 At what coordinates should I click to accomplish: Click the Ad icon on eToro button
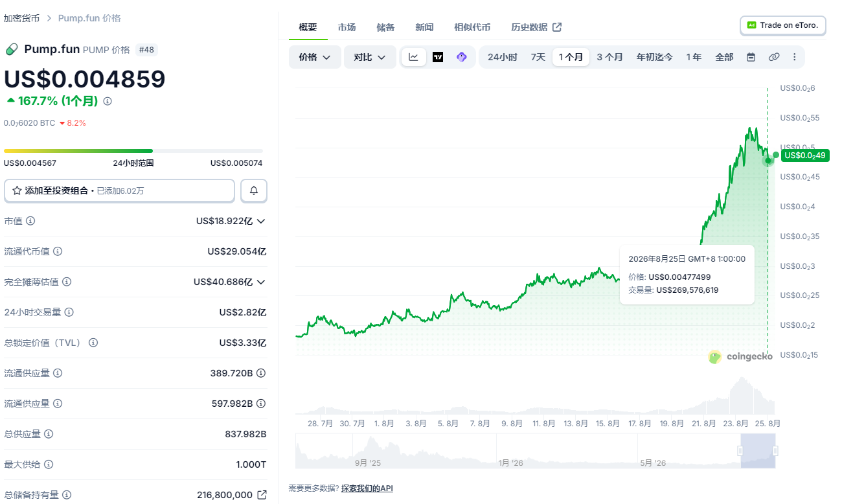pos(751,25)
